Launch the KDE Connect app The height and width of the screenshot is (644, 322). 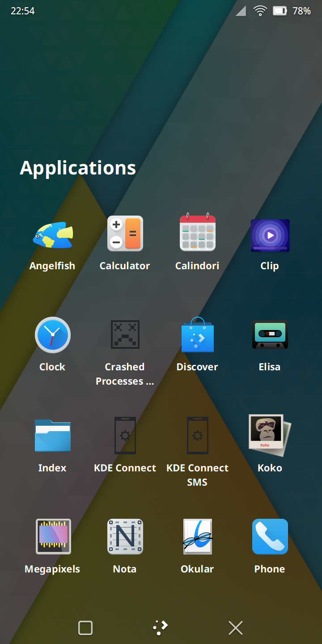point(125,436)
